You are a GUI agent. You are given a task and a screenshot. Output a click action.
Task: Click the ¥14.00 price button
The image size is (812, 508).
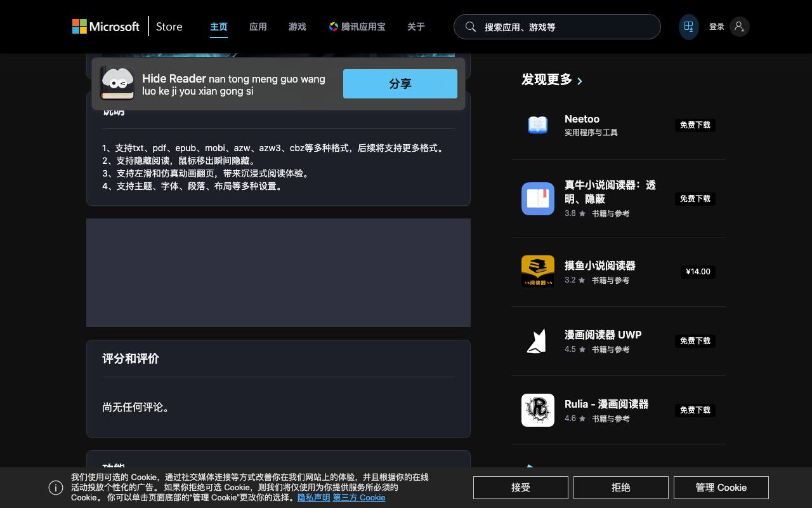(x=698, y=272)
